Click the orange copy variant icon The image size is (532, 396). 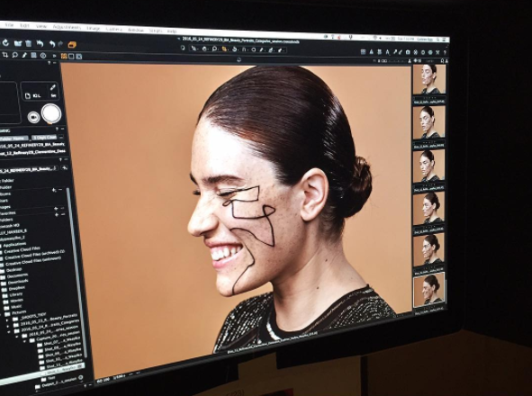(x=72, y=44)
